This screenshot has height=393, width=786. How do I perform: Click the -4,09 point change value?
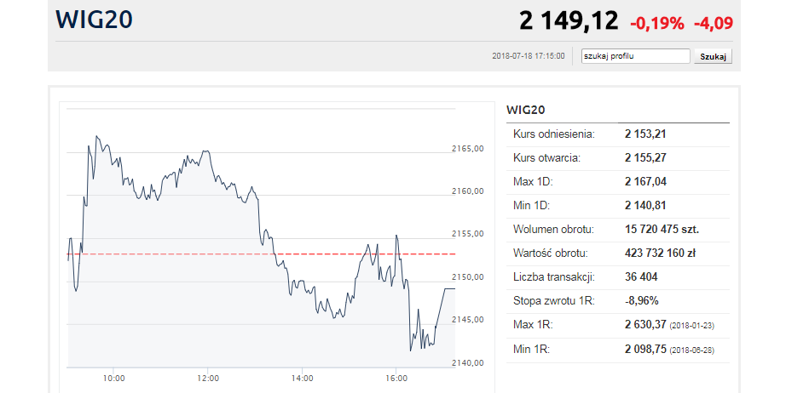713,23
